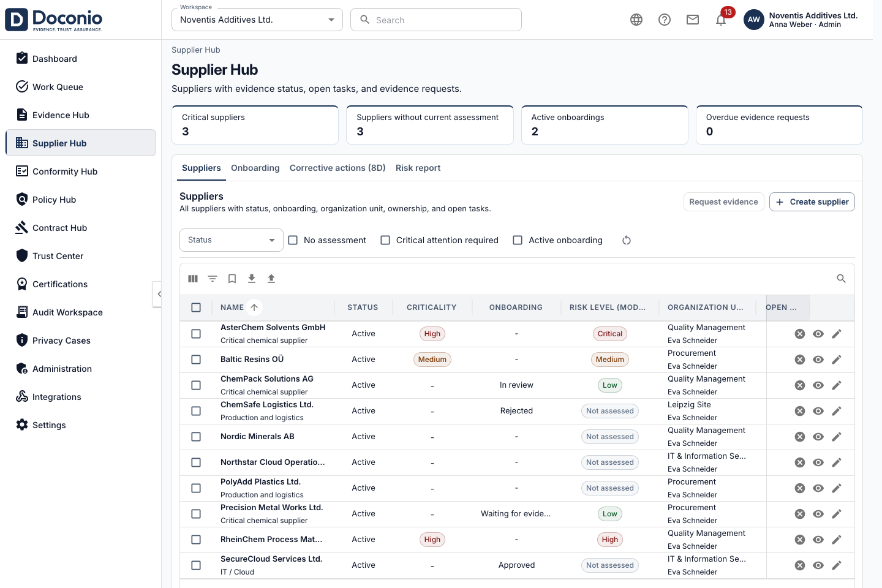This screenshot has width=882, height=588.
Task: Open the help question mark icon
Action: [665, 20]
